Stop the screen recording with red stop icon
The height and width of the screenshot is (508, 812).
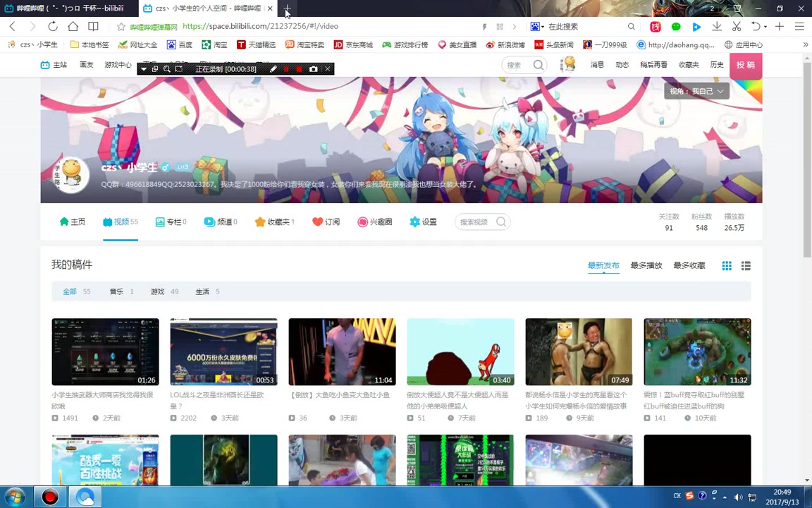point(300,68)
